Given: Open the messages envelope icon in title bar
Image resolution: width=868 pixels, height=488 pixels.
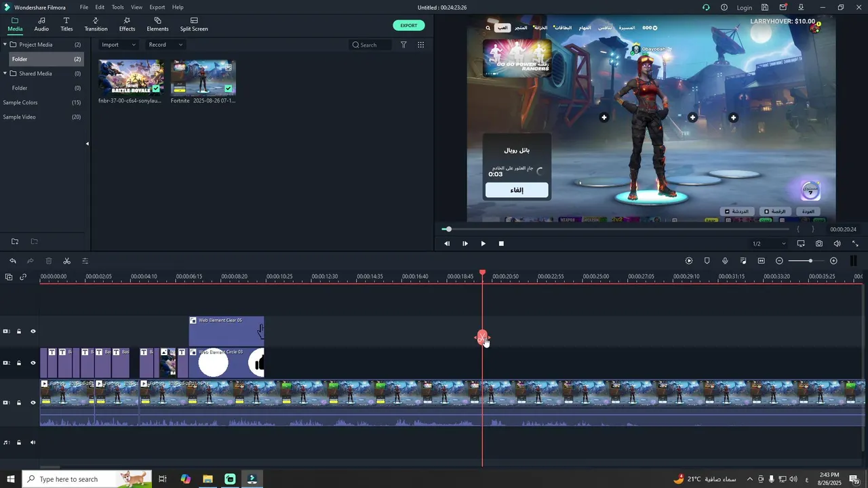Looking at the screenshot, I should [783, 7].
